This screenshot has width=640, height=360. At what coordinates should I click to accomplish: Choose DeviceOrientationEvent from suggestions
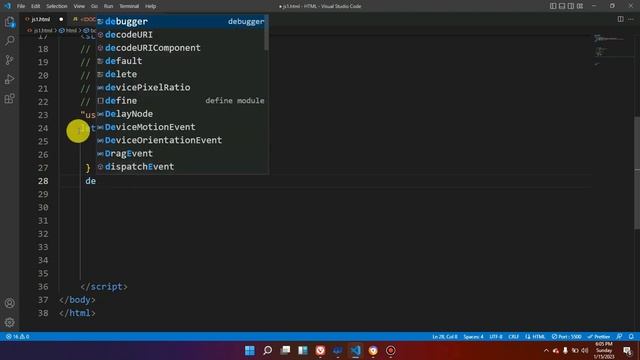(181, 140)
